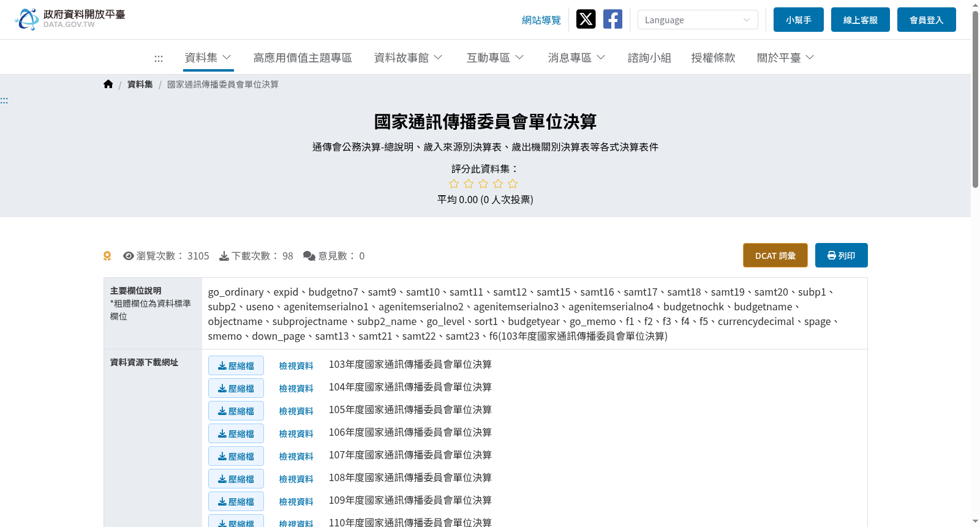The width and height of the screenshot is (980, 527).
Task: Click 資料集 in the breadcrumb
Action: (140, 84)
